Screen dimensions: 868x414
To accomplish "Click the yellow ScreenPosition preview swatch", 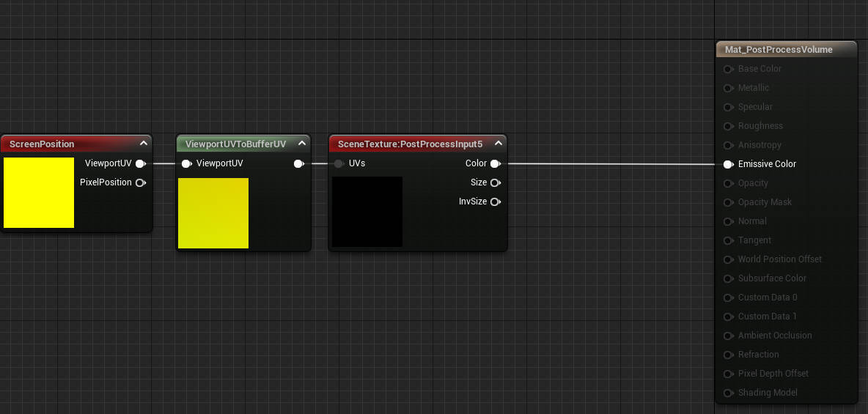I will point(39,193).
